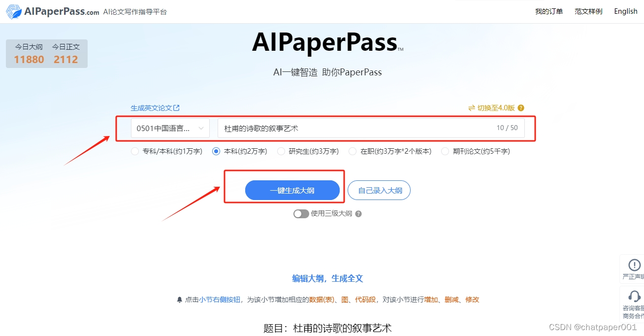The height and width of the screenshot is (336, 644).
Task: Toggle the 使用三级大纲 switch
Action: point(301,214)
